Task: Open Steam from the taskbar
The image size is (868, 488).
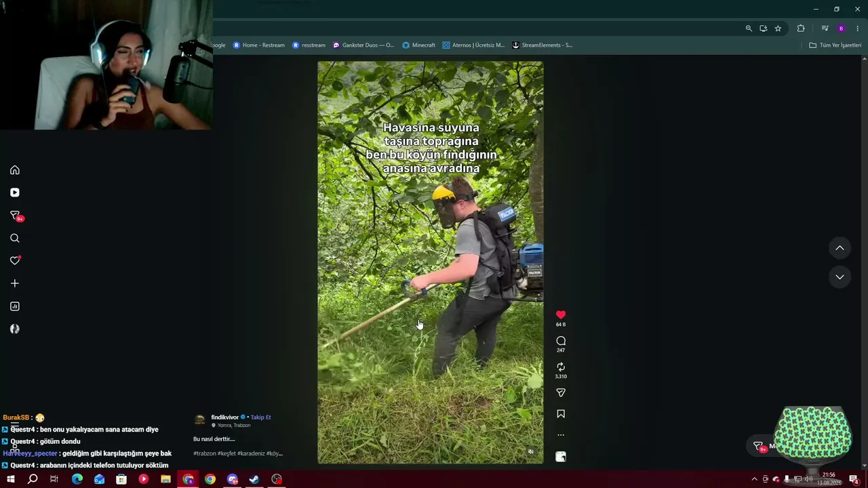Action: 254,479
